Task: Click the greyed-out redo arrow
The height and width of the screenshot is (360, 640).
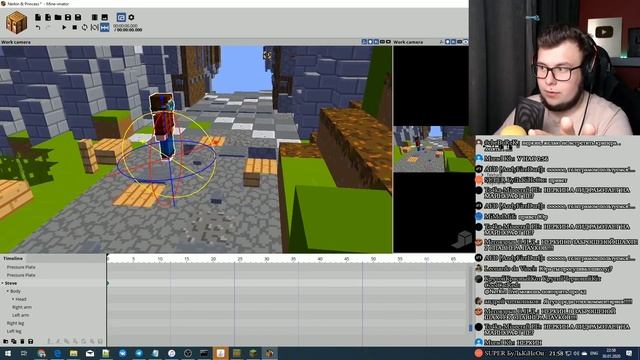Action: (48, 27)
